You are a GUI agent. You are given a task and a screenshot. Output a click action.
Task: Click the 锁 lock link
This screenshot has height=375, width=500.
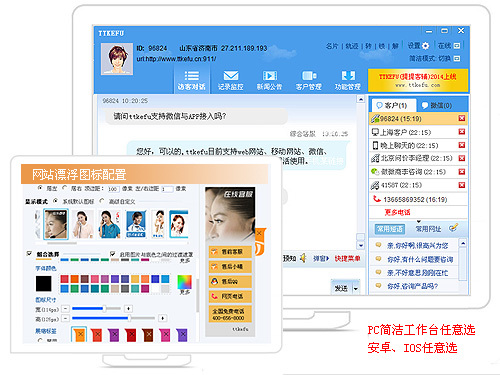click(x=382, y=46)
